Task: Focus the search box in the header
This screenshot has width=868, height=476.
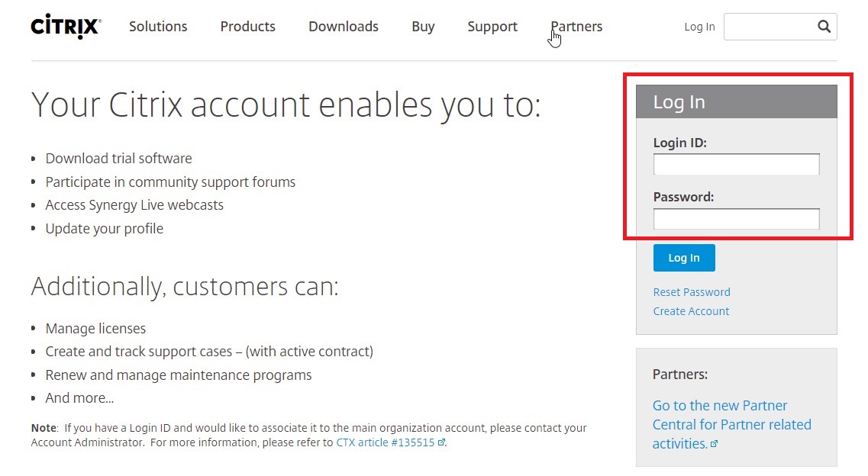Action: [767, 27]
